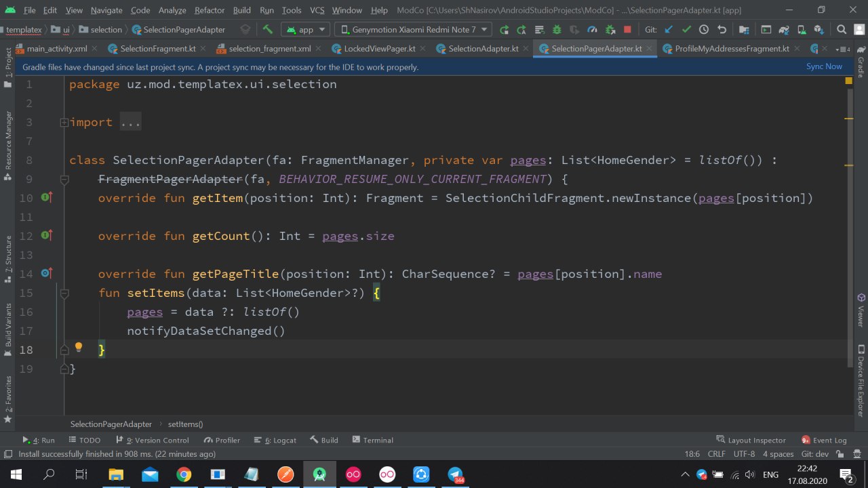Image resolution: width=868 pixels, height=488 pixels.
Task: Open the app run configuration dropdown
Action: pyautogui.click(x=305, y=30)
